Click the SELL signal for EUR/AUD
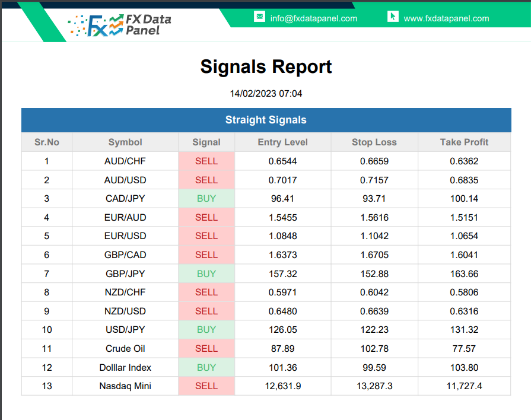Viewport: 531px width, 420px height. coord(206,218)
